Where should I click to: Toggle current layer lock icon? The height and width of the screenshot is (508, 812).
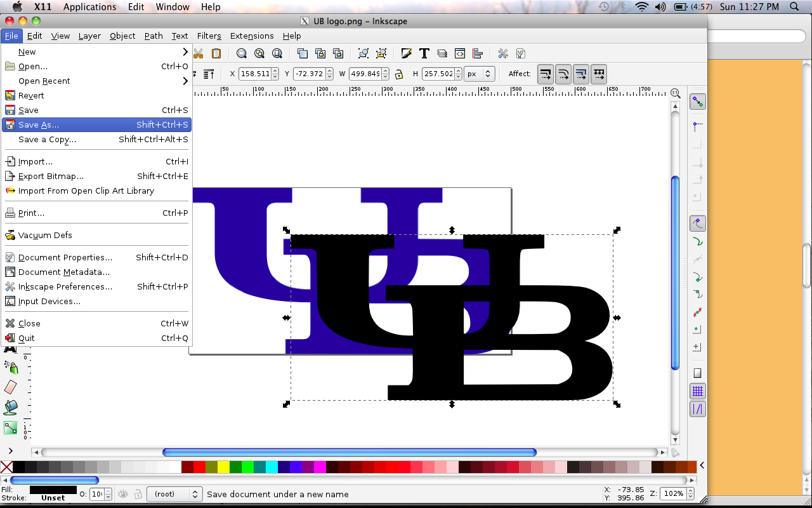tap(138, 494)
